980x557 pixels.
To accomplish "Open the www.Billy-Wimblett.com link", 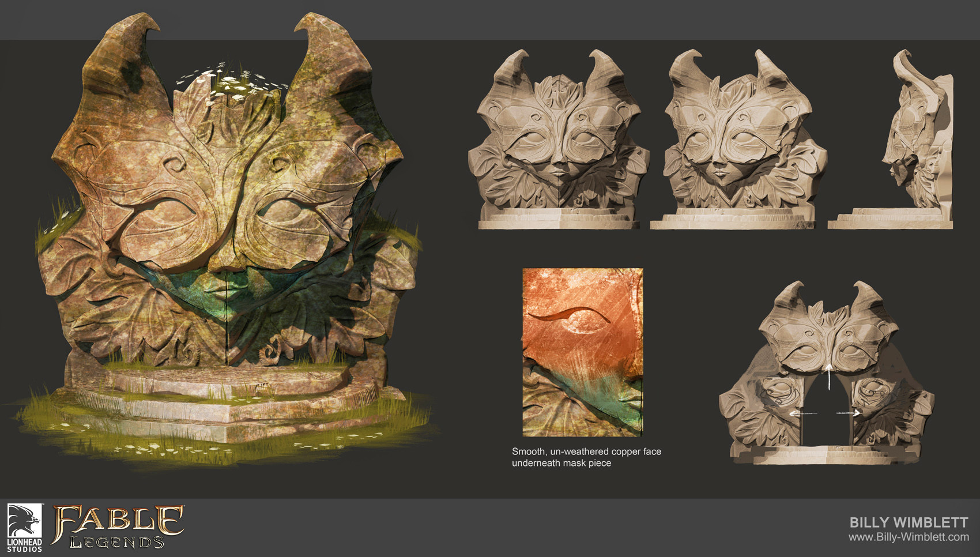I will click(909, 537).
